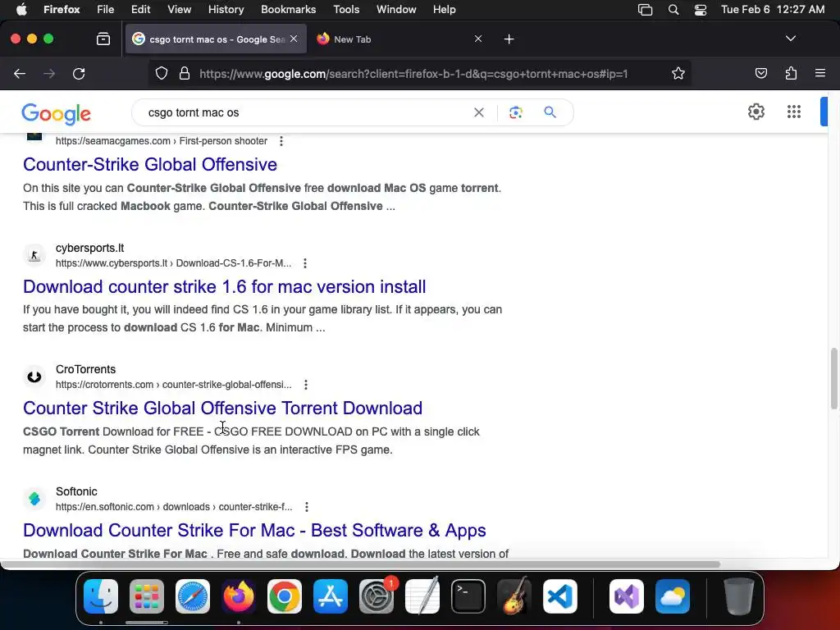The width and height of the screenshot is (840, 630).
Task: Bookmark this page with the star icon
Action: click(678, 73)
